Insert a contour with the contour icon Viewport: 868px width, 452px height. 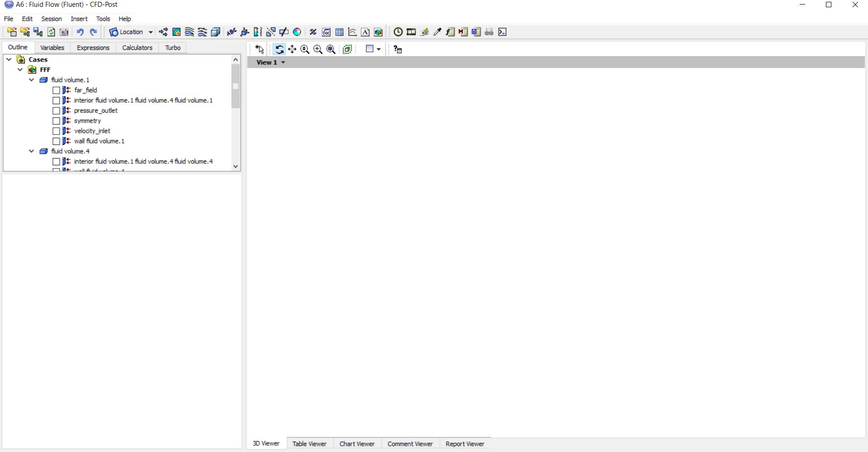point(177,32)
